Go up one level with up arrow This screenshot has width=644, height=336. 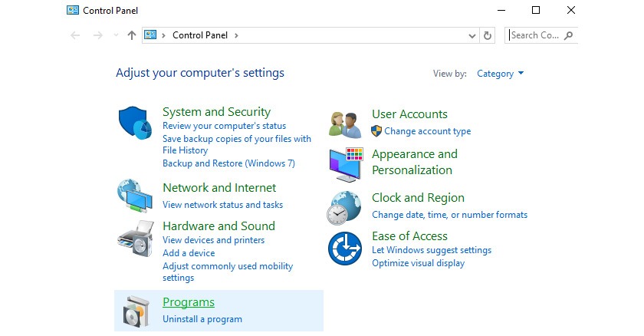131,35
